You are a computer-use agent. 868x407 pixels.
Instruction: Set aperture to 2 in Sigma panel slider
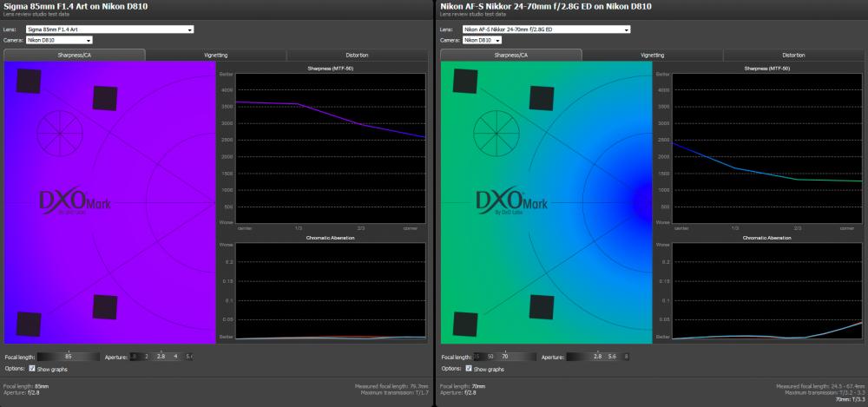[147, 357]
